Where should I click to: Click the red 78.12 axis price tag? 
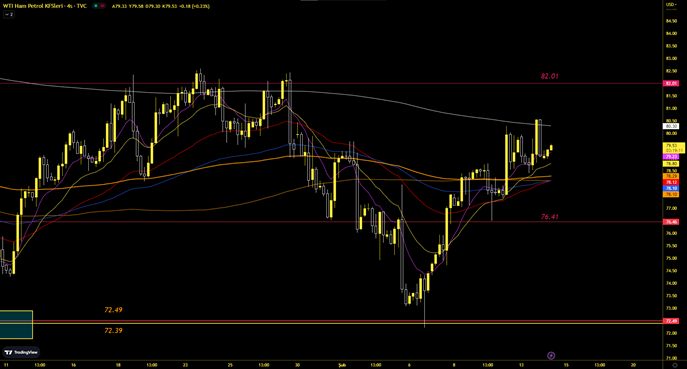(x=671, y=182)
